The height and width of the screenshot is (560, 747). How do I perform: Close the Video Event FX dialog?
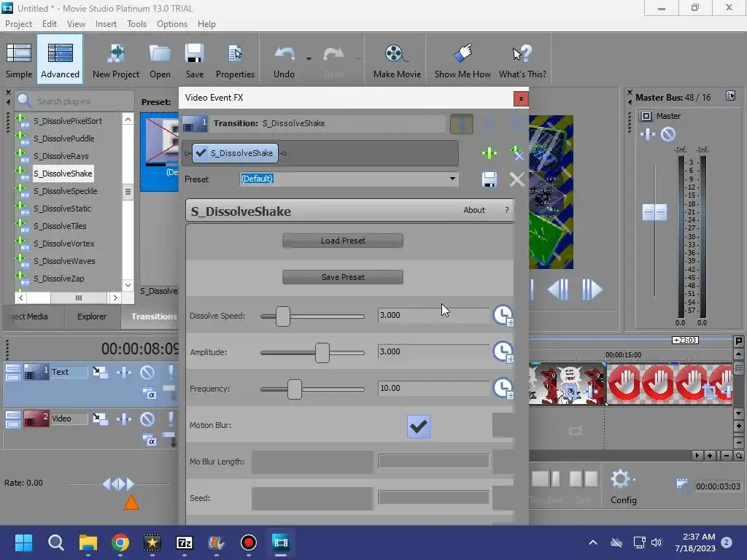(x=521, y=98)
